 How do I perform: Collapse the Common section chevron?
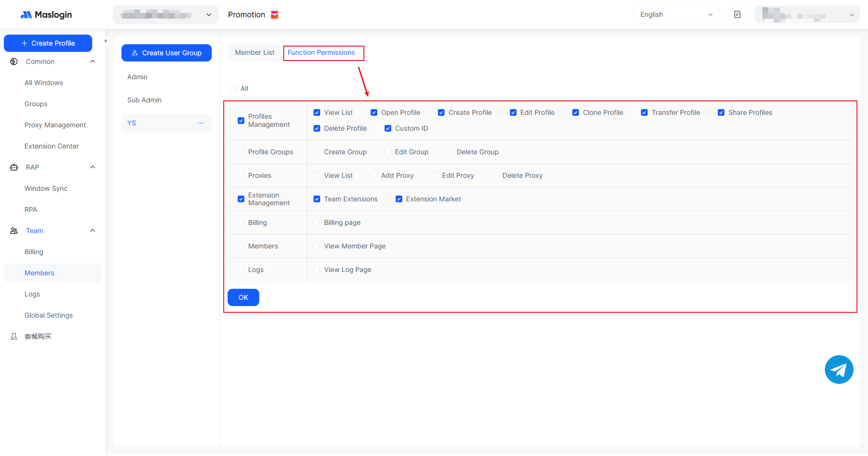click(93, 62)
